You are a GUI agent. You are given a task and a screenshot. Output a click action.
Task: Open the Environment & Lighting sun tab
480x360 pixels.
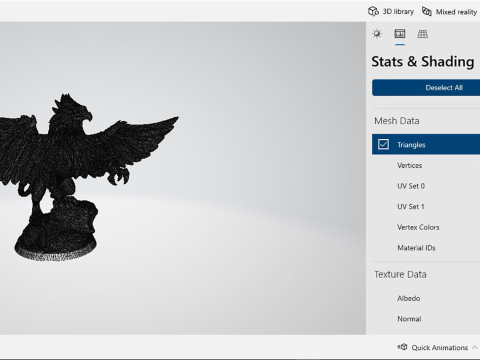pyautogui.click(x=377, y=34)
